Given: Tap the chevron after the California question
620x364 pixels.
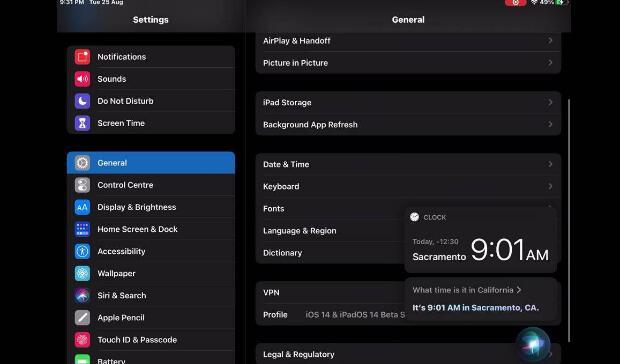Looking at the screenshot, I should 519,290.
